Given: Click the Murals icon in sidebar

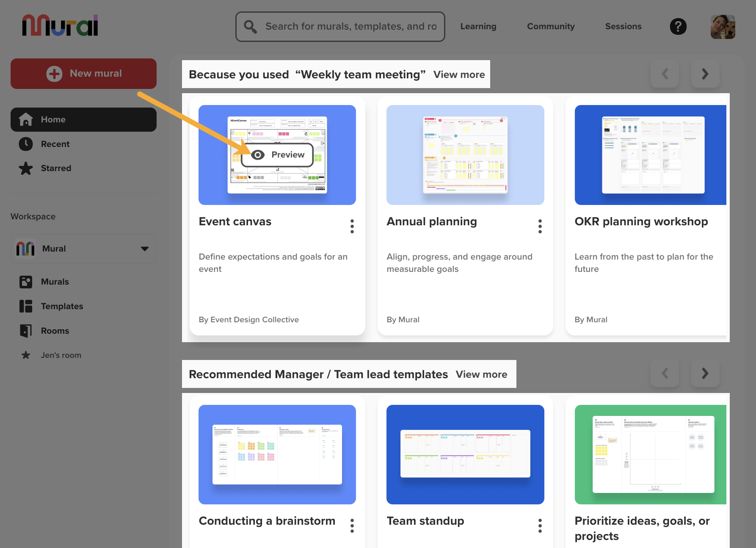Looking at the screenshot, I should point(26,282).
